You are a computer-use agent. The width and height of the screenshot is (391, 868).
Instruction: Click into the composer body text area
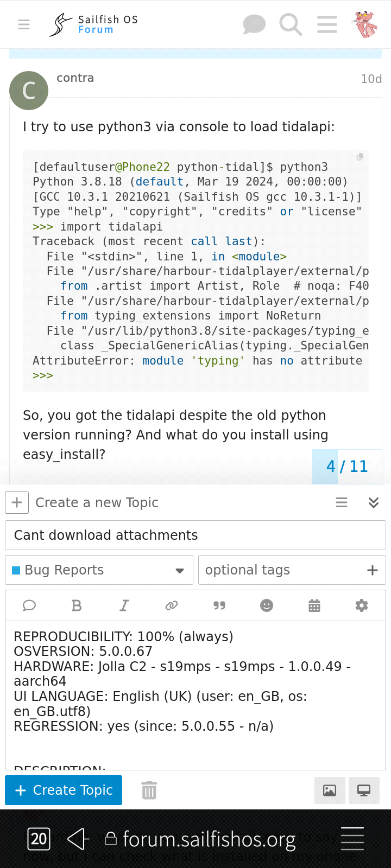pyautogui.click(x=195, y=694)
